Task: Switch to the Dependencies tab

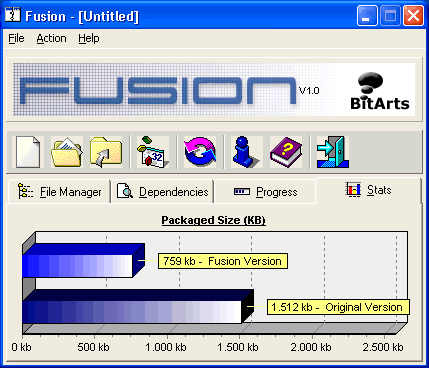Action: 162,192
